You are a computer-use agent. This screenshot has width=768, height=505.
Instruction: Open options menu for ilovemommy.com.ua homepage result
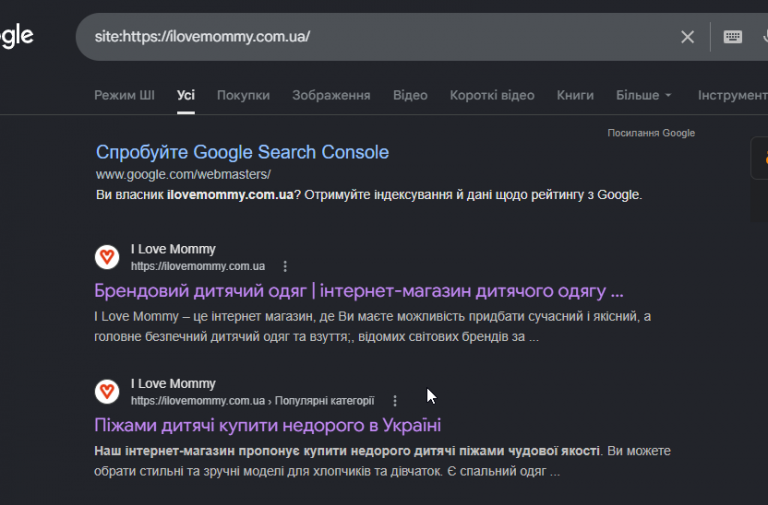[x=285, y=266]
